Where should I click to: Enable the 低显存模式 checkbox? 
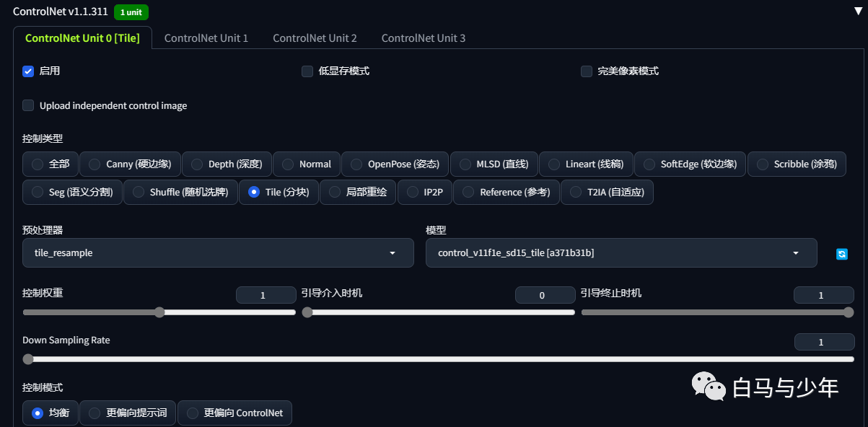(307, 71)
